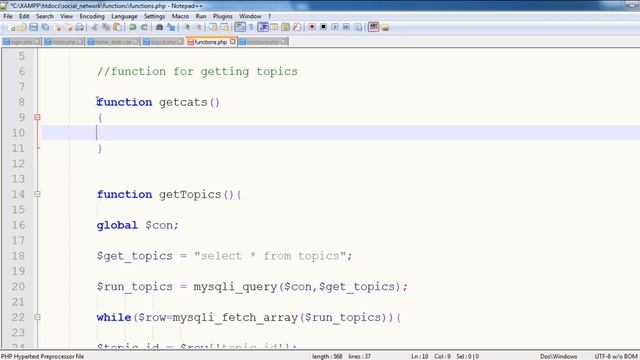640x360 pixels.
Task: Open the Encoding menu
Action: pyautogui.click(x=92, y=16)
